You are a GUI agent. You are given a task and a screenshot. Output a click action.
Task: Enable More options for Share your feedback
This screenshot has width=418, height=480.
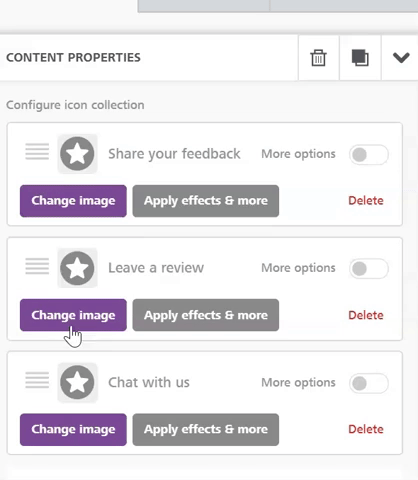click(369, 154)
